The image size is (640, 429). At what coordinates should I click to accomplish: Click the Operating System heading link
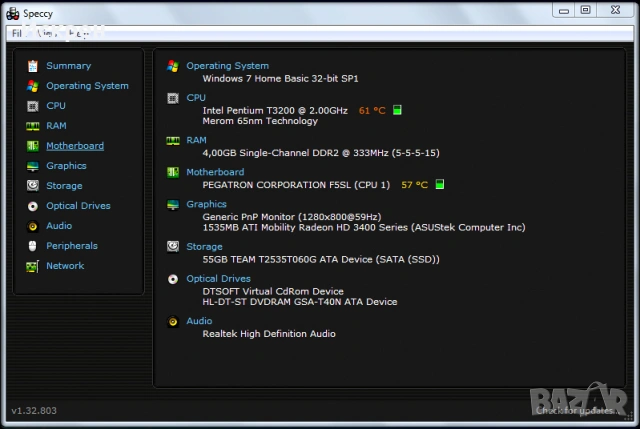tap(228, 66)
